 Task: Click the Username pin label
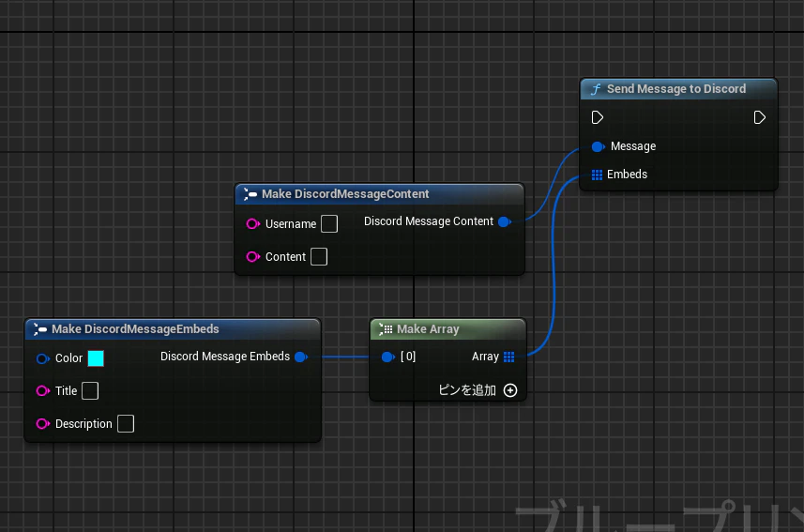click(x=291, y=224)
